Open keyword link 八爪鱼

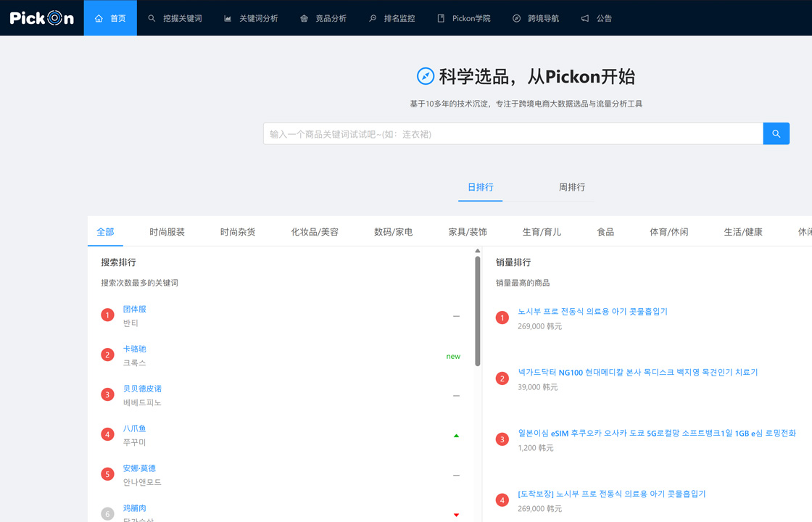[x=135, y=428]
